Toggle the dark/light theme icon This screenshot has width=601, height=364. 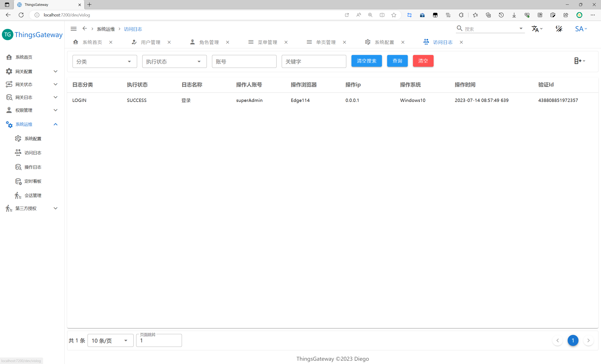pos(559,29)
